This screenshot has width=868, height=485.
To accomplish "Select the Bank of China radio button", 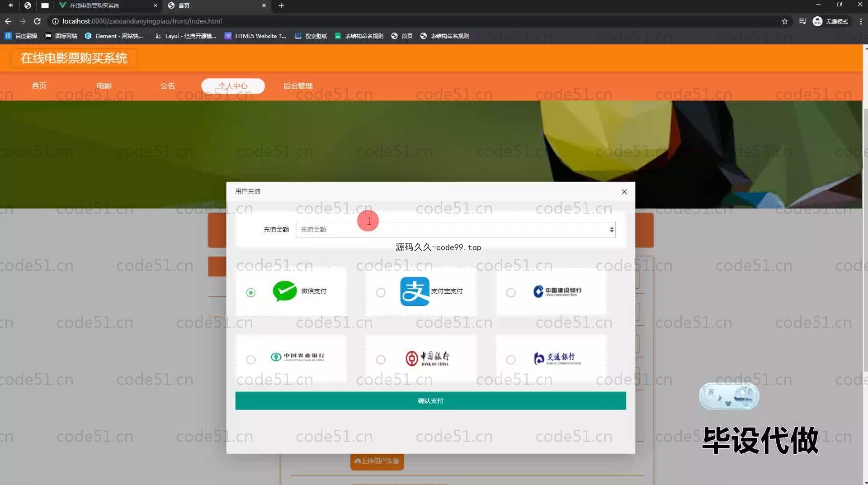I will 381,360.
